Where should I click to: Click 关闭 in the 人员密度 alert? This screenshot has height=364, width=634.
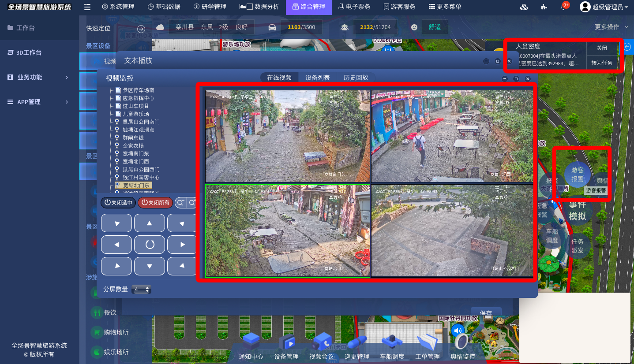(x=602, y=48)
